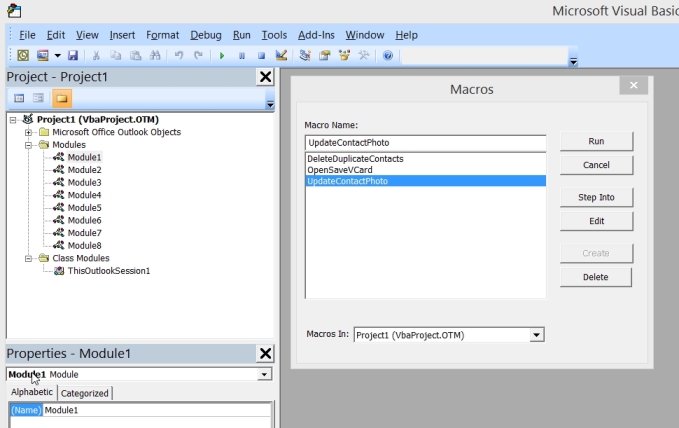The width and height of the screenshot is (679, 428).
Task: Open Properties object dropdown for Module1
Action: pyautogui.click(x=264, y=375)
